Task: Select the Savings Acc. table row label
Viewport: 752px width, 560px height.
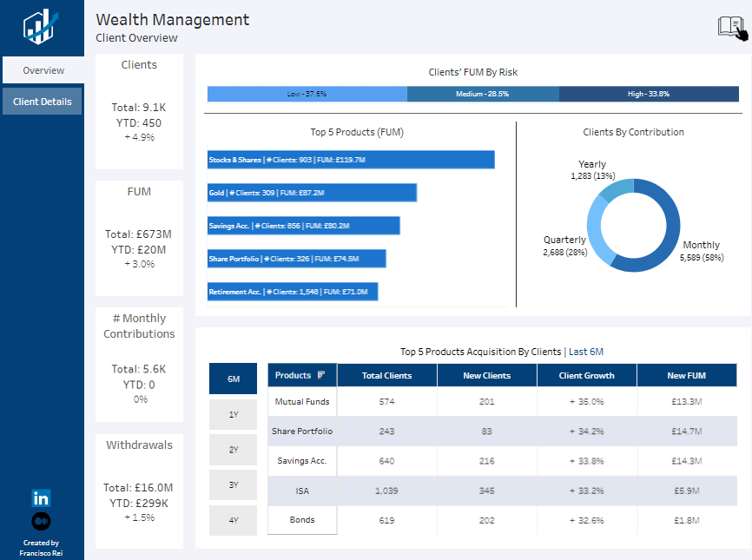Action: point(302,461)
